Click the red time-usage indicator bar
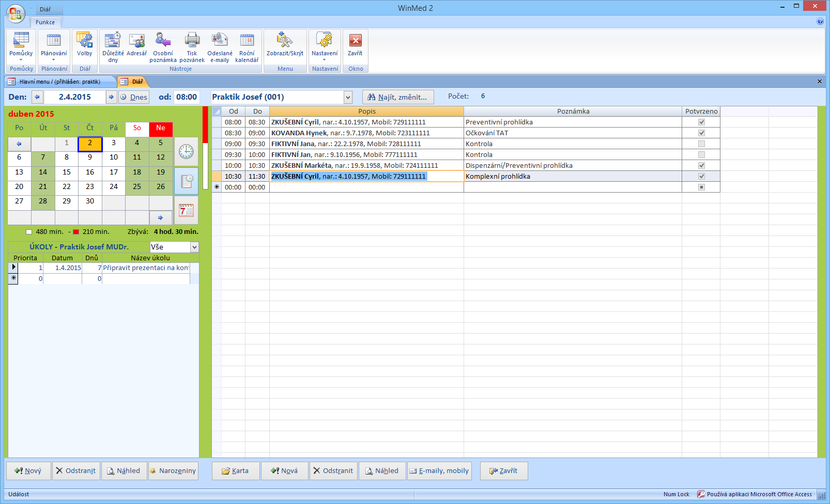 (x=205, y=125)
